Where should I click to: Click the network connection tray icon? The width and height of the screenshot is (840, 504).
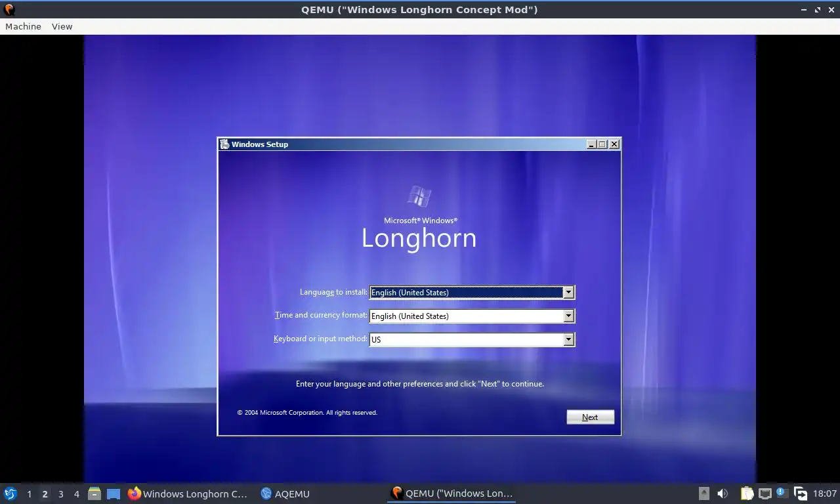[765, 493]
